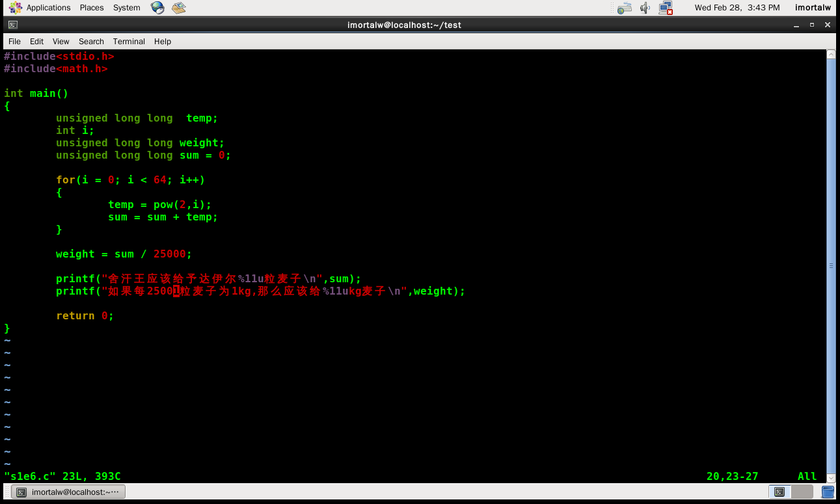Viewport: 840px width, 504px height.
Task: Click the imortalw@localhost taskbar button
Action: pyautogui.click(x=70, y=492)
